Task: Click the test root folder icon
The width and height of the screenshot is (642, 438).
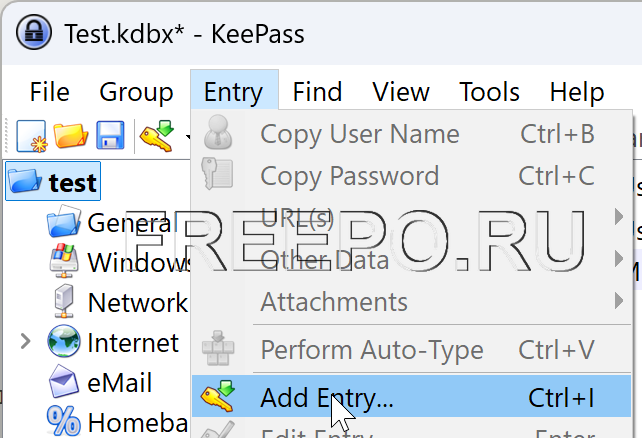Action: click(25, 181)
